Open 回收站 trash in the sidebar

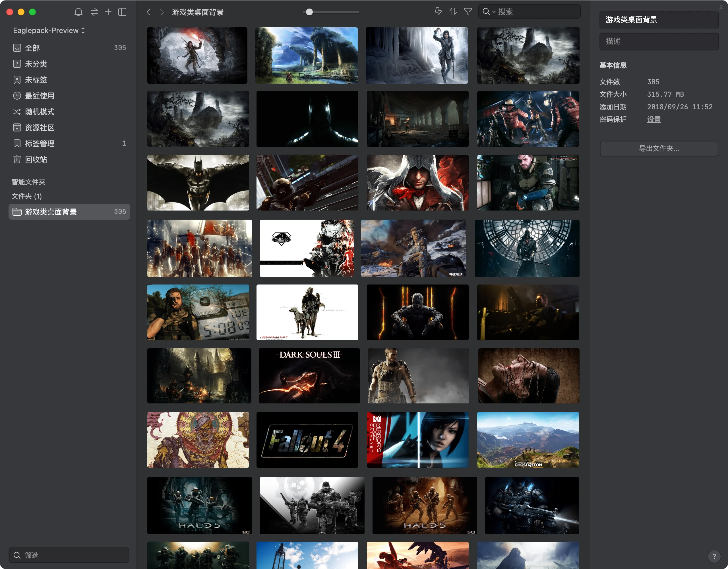coord(69,159)
